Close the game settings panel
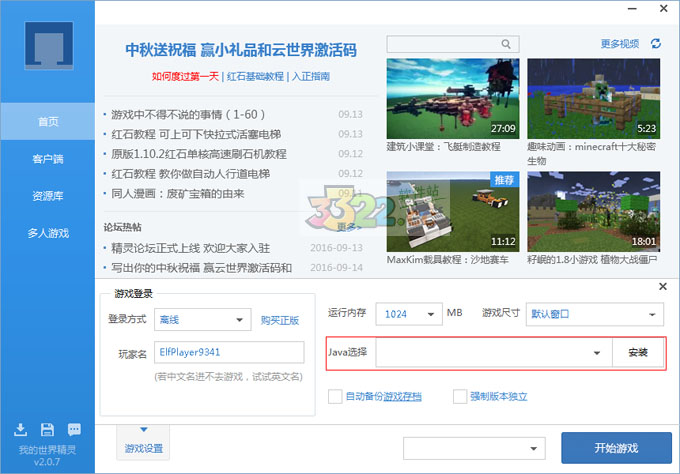 (x=663, y=286)
